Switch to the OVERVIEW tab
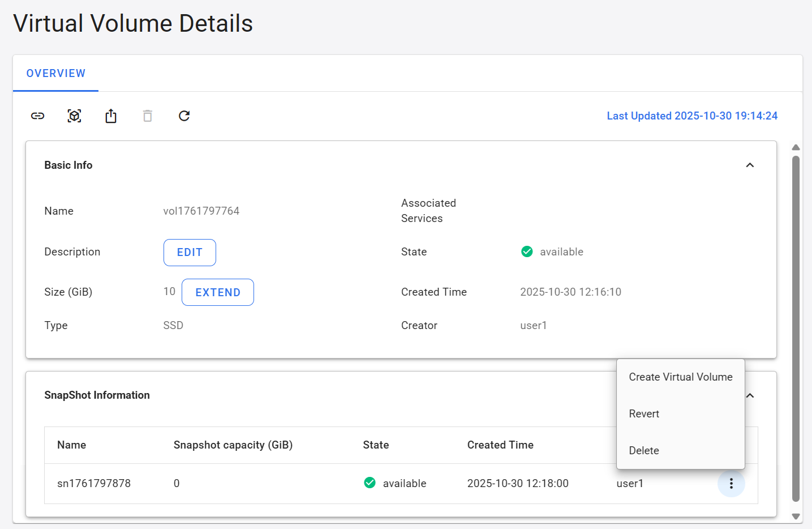This screenshot has width=812, height=529. tap(56, 73)
